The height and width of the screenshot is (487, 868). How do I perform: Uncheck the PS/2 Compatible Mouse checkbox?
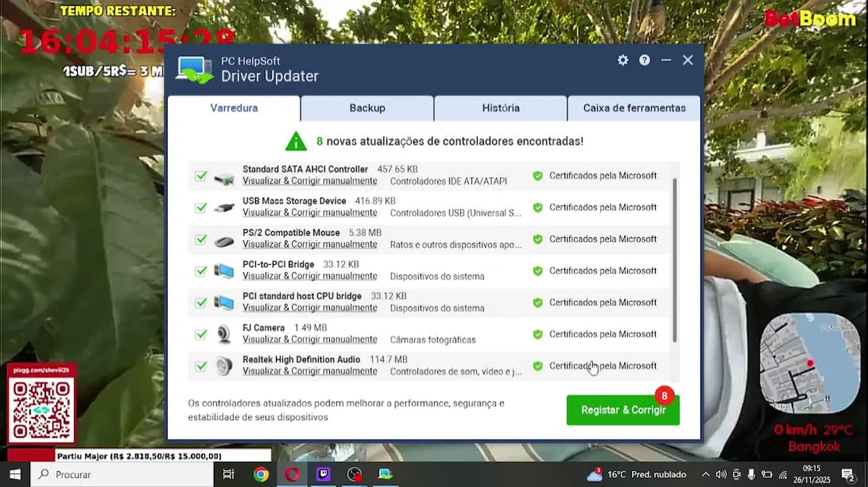coord(201,239)
